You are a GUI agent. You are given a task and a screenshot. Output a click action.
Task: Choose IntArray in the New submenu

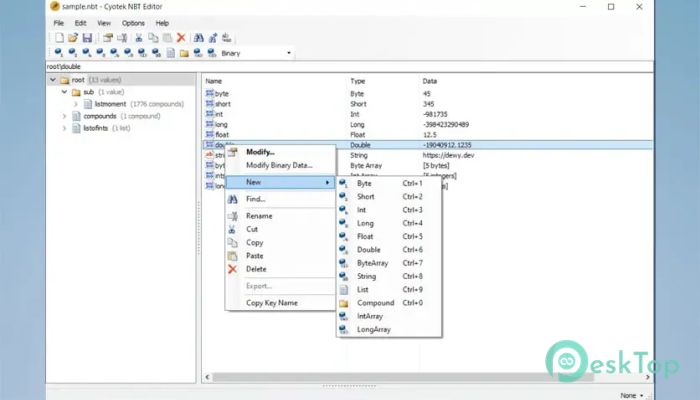coord(389,316)
